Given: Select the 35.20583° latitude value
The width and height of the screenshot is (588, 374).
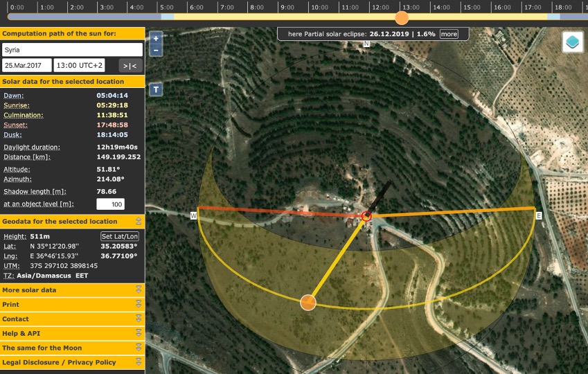Looking at the screenshot, I should tap(119, 246).
